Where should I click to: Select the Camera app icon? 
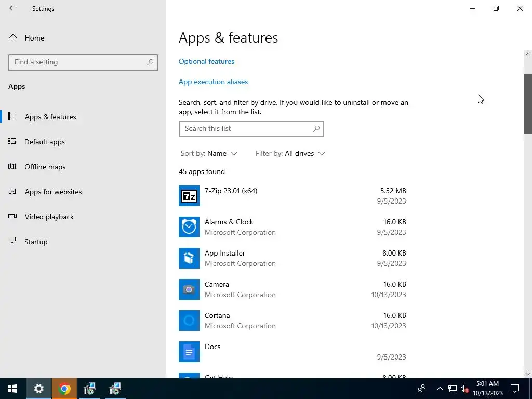pos(189,289)
